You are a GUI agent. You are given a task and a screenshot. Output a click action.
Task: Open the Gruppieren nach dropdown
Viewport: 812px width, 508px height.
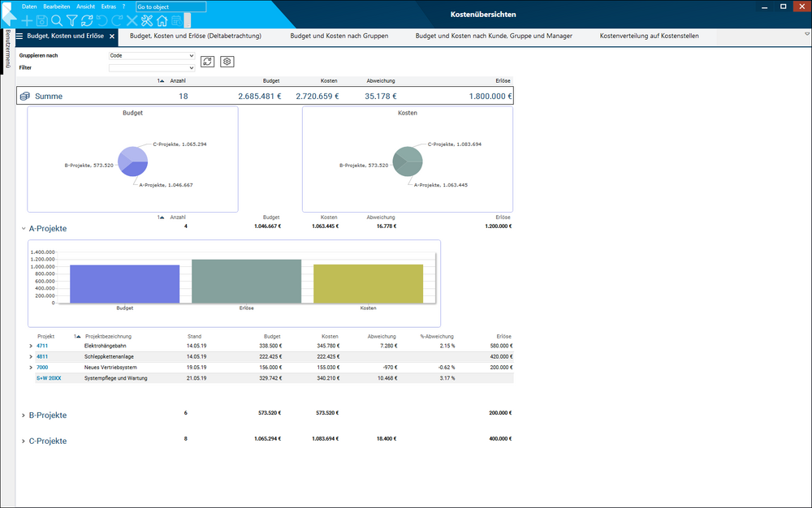tap(152, 56)
